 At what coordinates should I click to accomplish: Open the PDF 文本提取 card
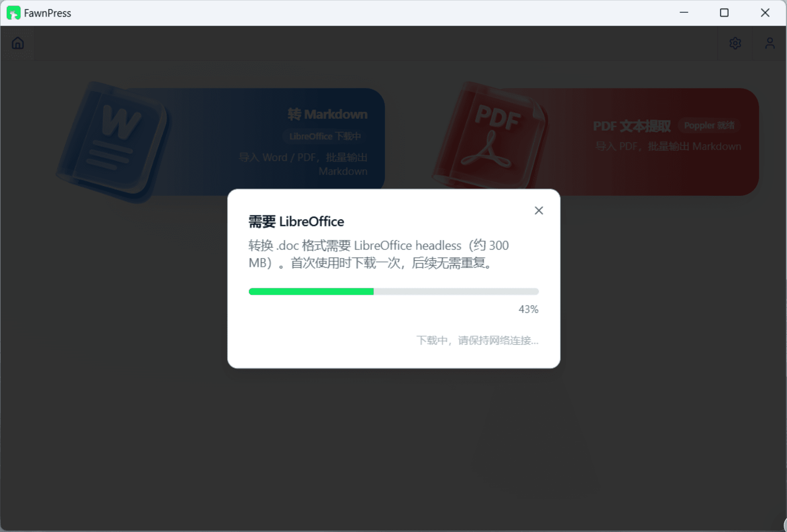coord(630,142)
